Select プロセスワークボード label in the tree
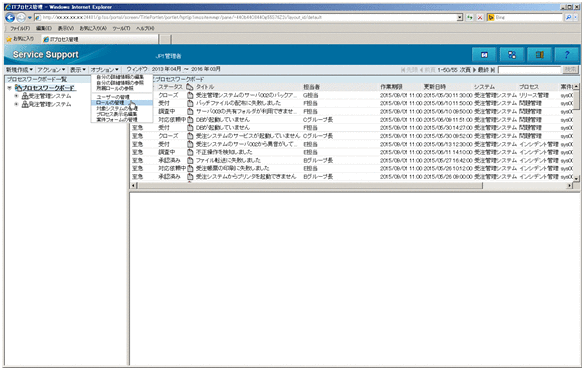 click(x=49, y=88)
